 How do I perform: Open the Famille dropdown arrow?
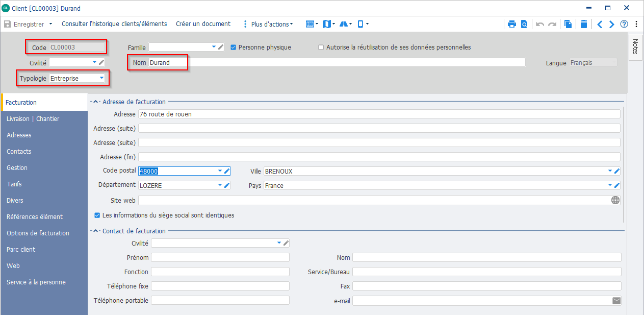[214, 47]
